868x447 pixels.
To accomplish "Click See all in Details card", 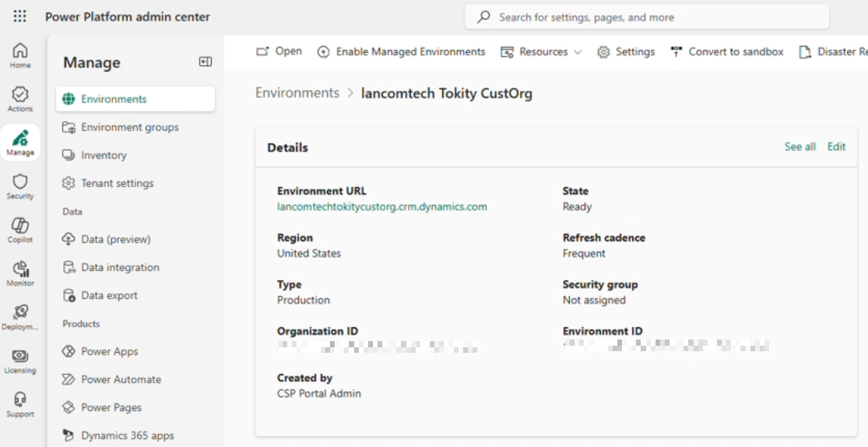I will pos(799,146).
